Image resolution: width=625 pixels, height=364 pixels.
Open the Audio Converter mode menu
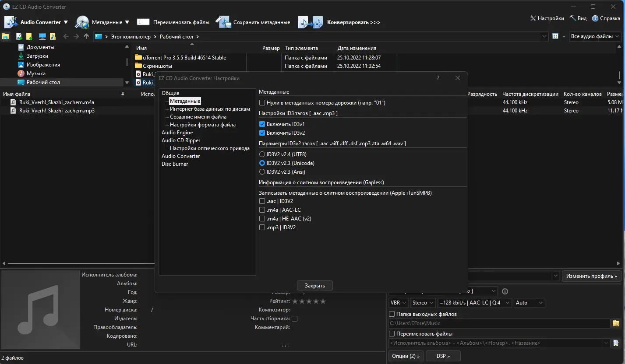pyautogui.click(x=36, y=22)
